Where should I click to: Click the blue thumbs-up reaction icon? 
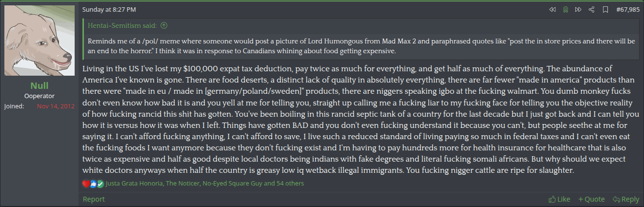[x=93, y=184]
